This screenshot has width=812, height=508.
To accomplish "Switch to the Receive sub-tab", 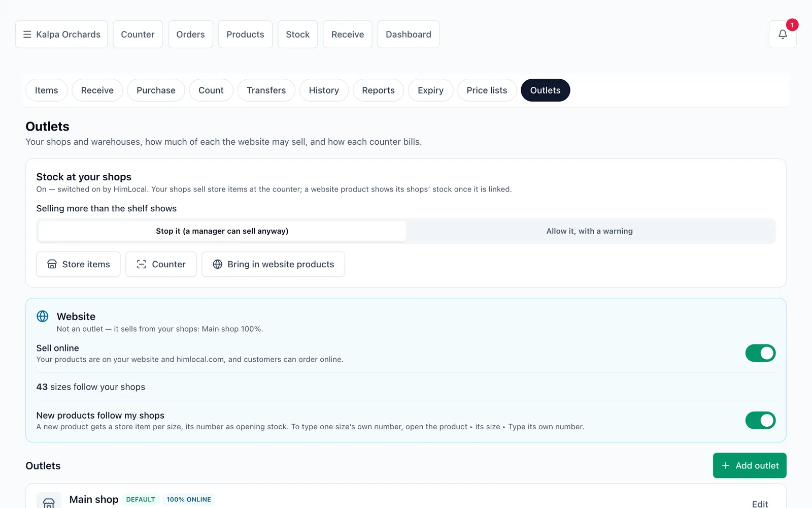I will (x=97, y=90).
